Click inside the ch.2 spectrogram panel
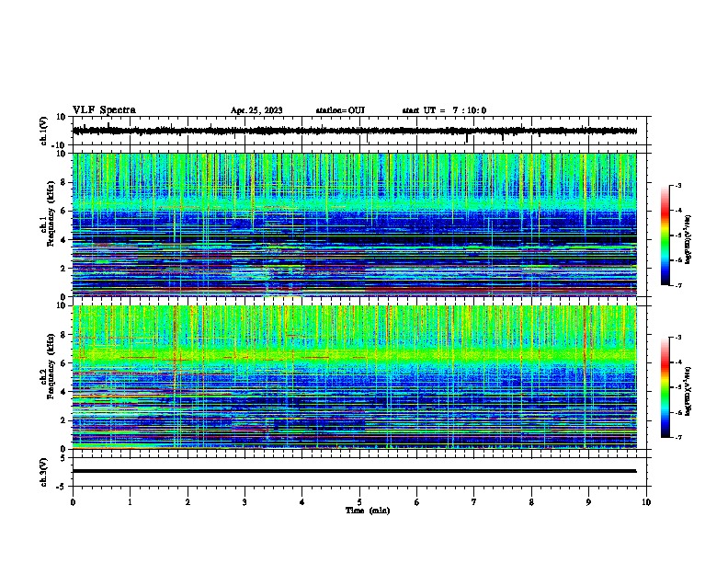The height and width of the screenshot is (563, 728). click(355, 377)
